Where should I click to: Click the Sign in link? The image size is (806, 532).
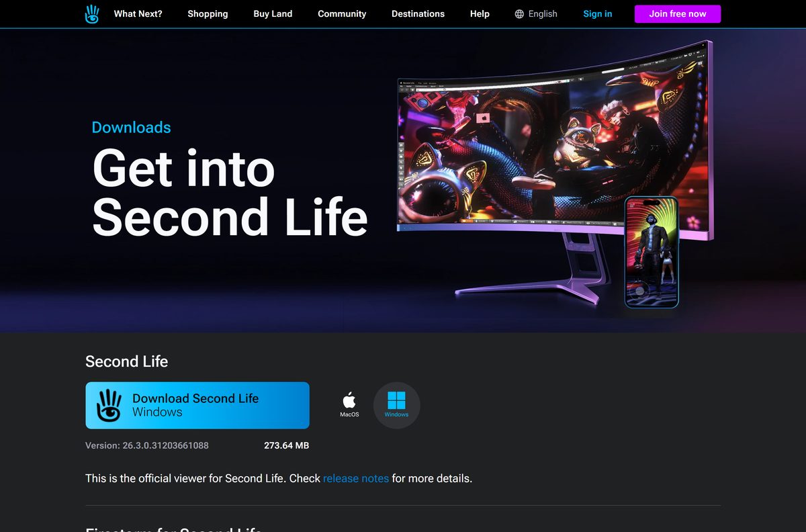point(598,13)
